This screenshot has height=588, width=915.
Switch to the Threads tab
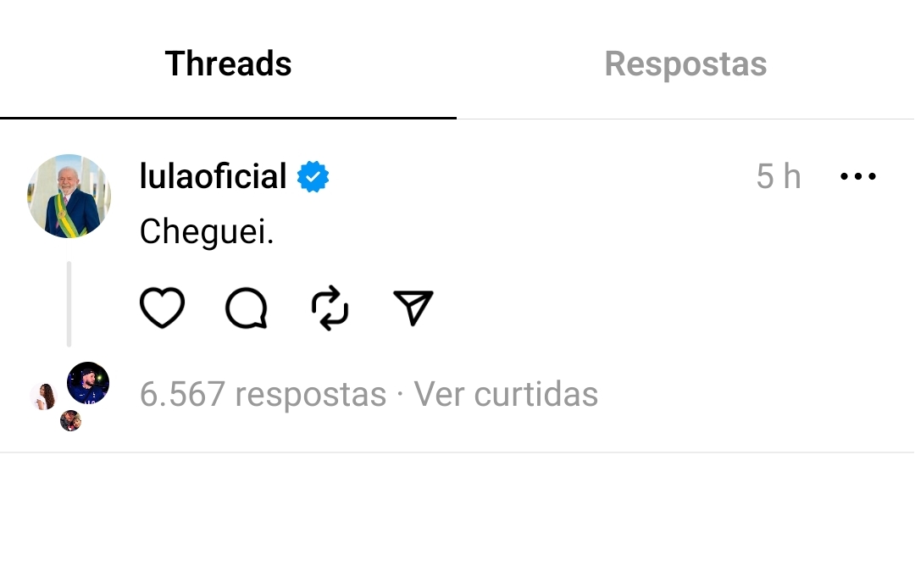pyautogui.click(x=228, y=63)
